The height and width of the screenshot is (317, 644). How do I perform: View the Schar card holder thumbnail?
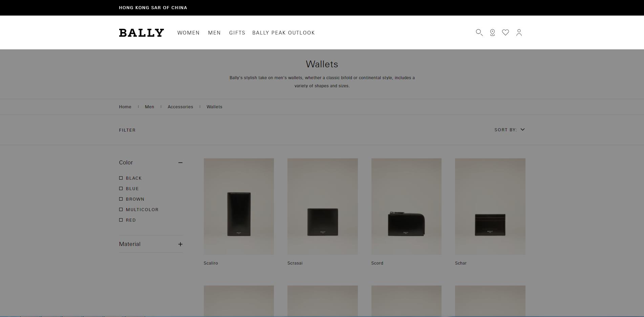point(490,206)
